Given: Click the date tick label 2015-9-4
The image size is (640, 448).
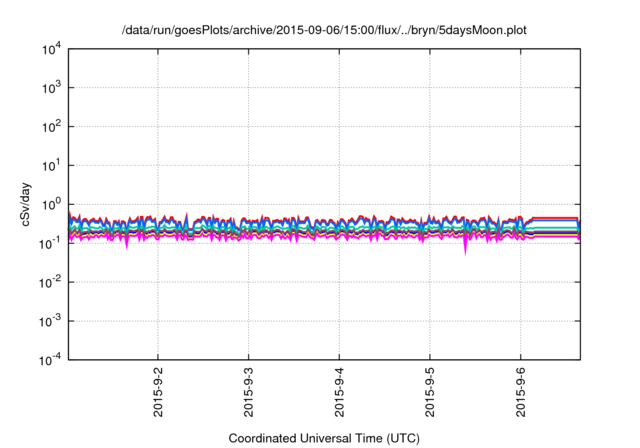Looking at the screenshot, I should coord(339,392).
